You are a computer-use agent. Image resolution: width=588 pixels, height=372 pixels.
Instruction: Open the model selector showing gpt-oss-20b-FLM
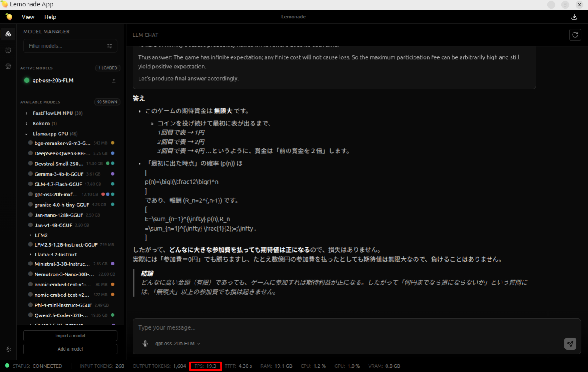click(x=177, y=343)
